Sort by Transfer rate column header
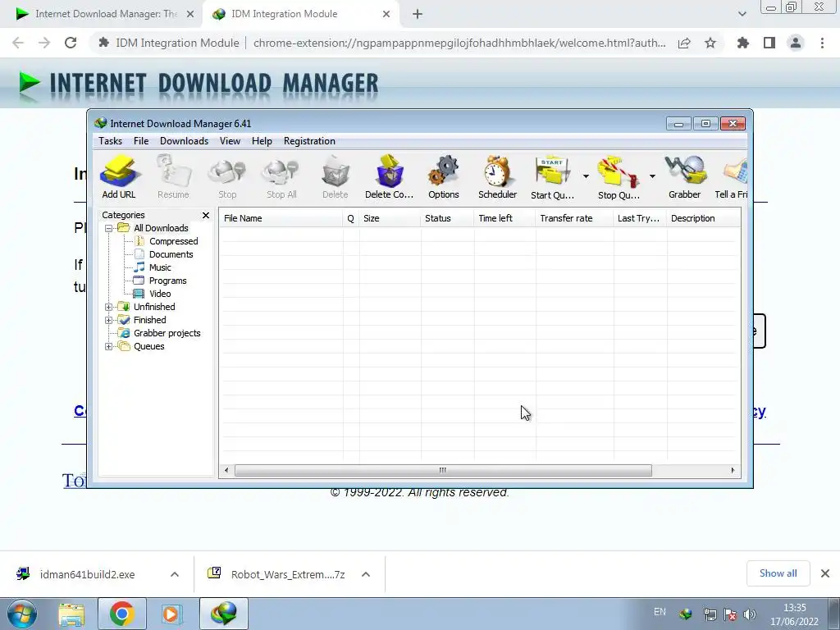Image resolution: width=840 pixels, height=630 pixels. [573, 218]
